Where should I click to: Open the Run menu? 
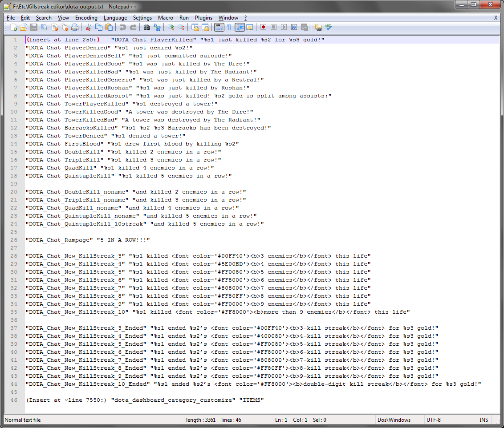pos(184,18)
